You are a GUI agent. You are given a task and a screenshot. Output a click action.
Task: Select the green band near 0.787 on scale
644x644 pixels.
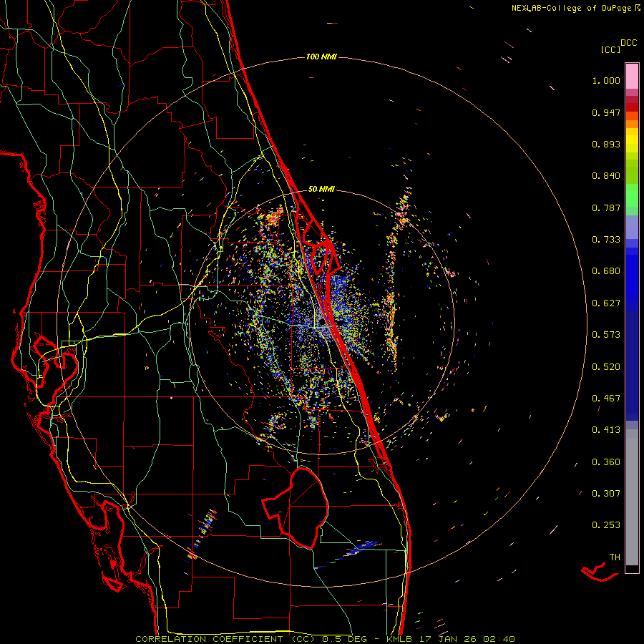(632, 200)
